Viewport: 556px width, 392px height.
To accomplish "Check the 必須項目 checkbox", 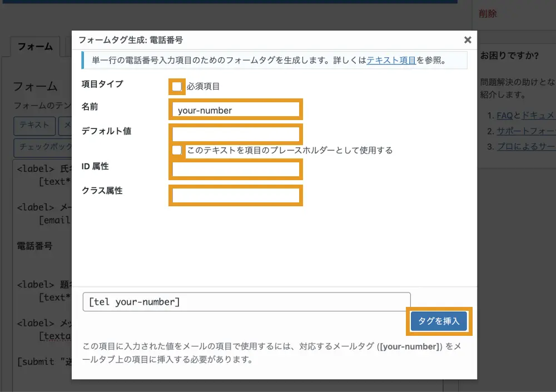I will tap(177, 87).
